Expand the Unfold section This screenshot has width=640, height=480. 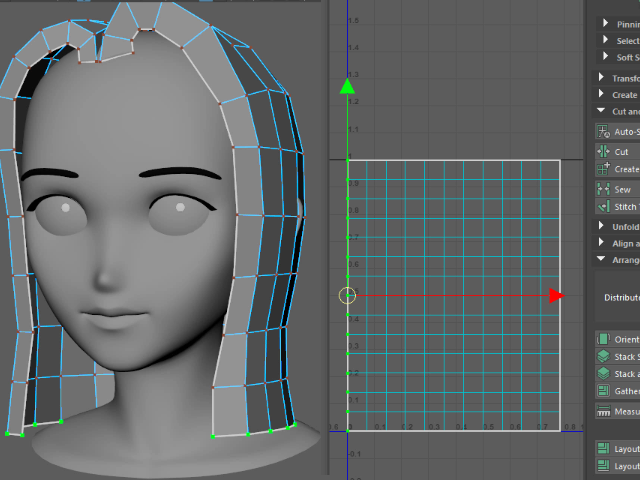click(601, 226)
